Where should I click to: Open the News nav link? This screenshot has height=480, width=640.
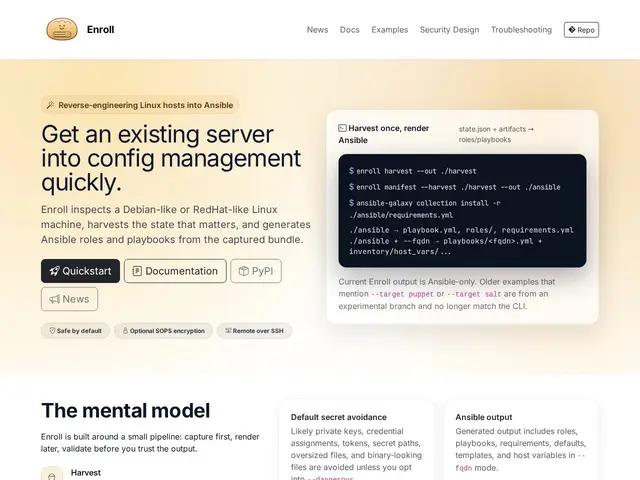317,30
